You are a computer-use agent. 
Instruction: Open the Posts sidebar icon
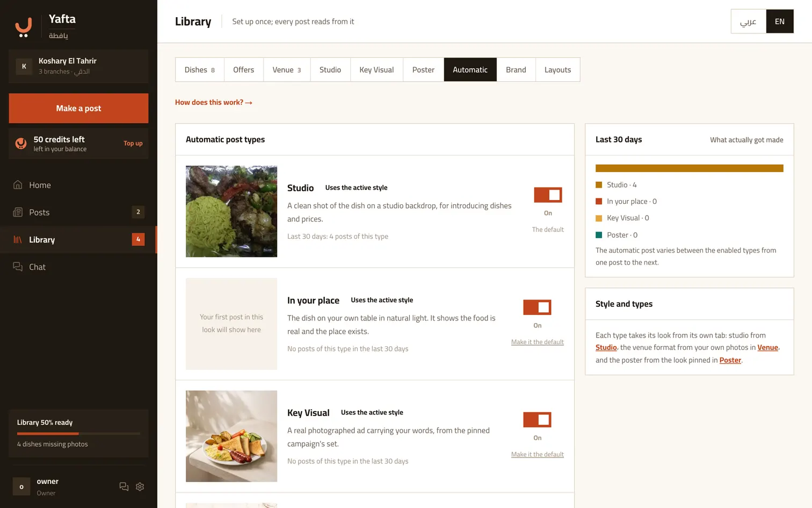tap(18, 212)
